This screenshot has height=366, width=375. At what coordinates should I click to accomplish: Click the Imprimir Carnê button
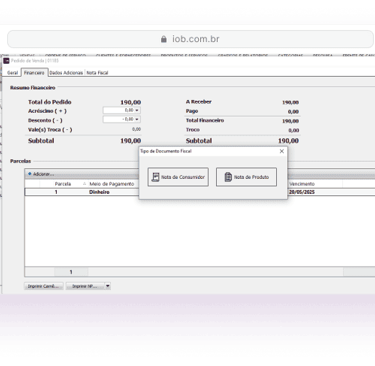44,286
